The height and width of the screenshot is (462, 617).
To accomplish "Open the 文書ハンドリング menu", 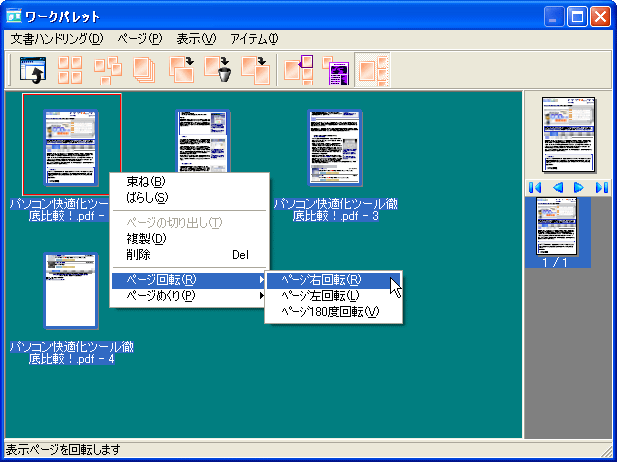I will (x=57, y=39).
